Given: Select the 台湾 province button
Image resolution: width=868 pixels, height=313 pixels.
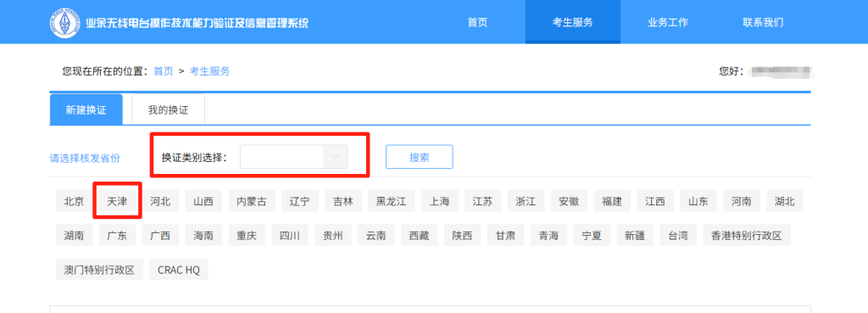Looking at the screenshot, I should pyautogui.click(x=678, y=236).
